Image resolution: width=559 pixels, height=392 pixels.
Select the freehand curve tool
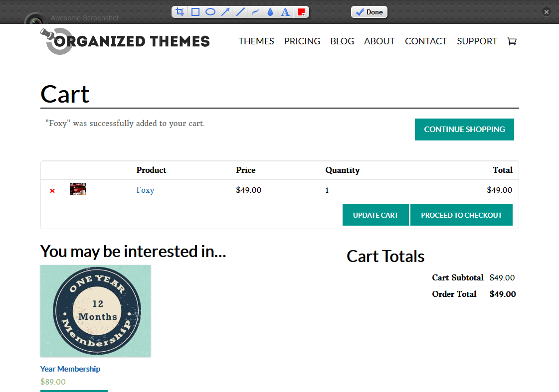coord(255,12)
